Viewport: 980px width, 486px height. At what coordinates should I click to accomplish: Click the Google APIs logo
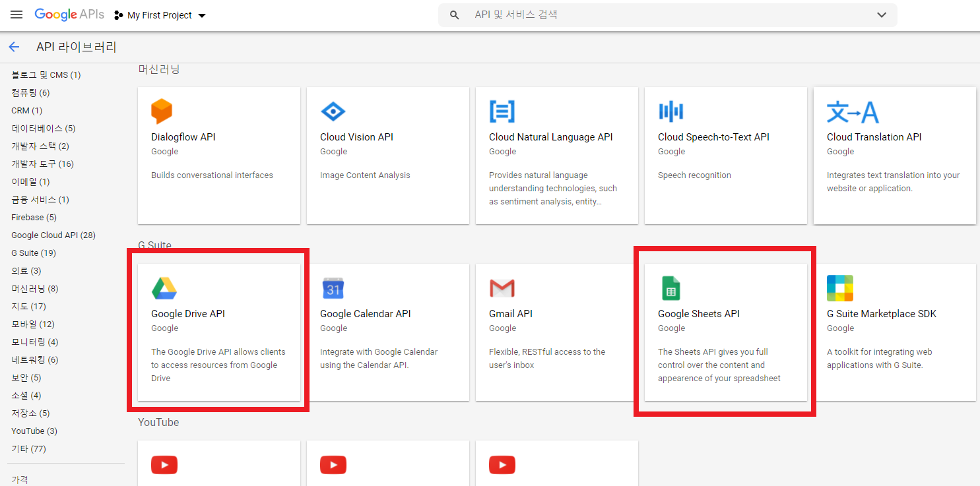point(71,15)
